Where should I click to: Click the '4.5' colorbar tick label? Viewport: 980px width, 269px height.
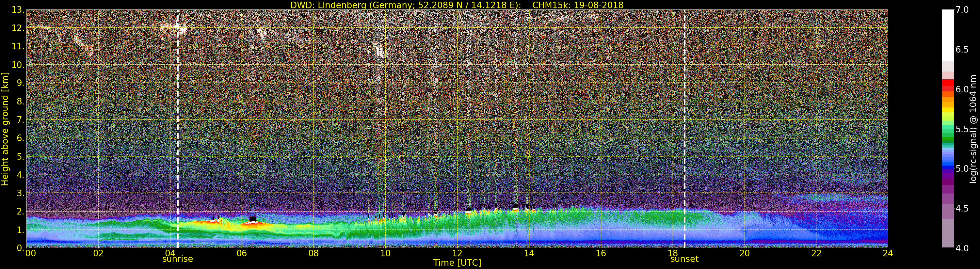[962, 209]
